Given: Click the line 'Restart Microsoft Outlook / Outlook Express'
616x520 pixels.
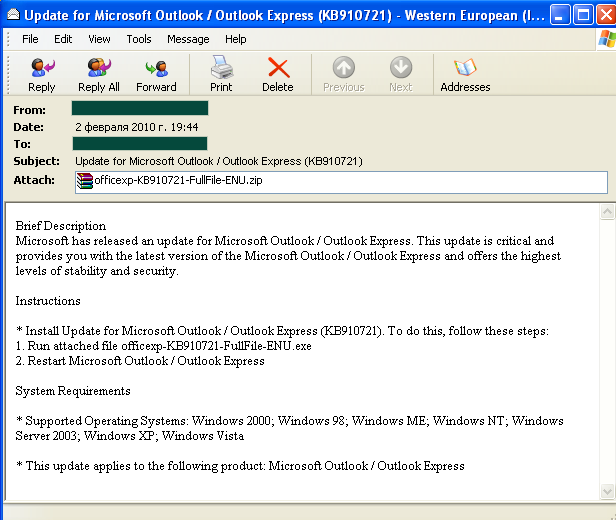Looking at the screenshot, I should tap(140, 361).
